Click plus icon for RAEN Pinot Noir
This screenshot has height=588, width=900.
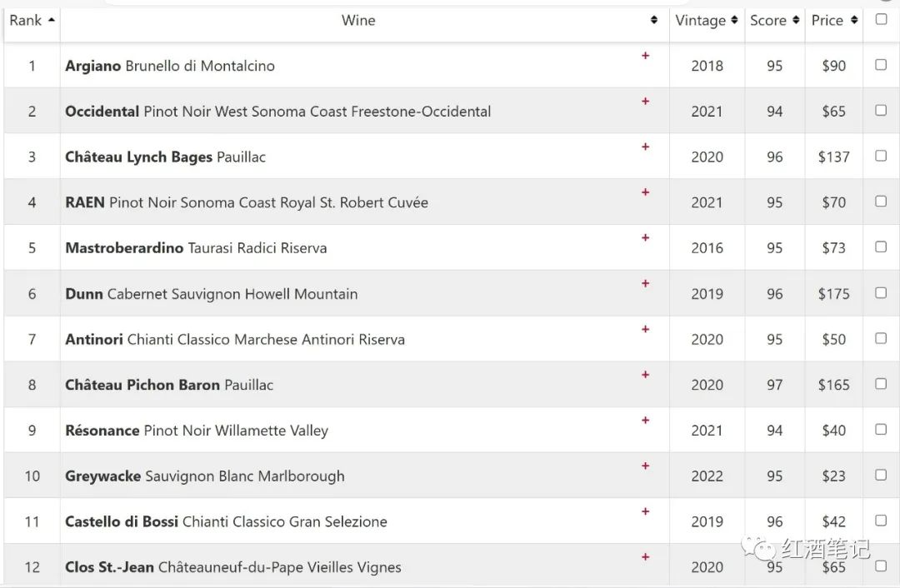coord(645,192)
